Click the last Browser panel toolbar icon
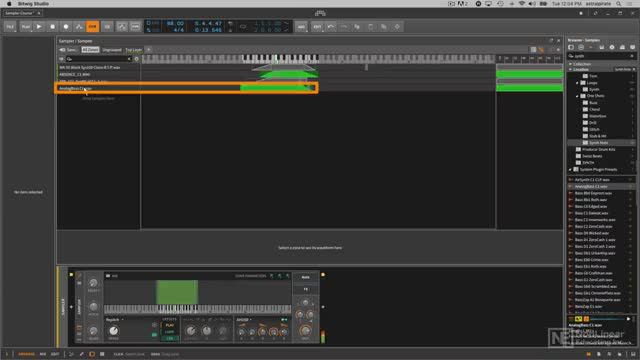This screenshot has width=640, height=360. coord(632,47)
